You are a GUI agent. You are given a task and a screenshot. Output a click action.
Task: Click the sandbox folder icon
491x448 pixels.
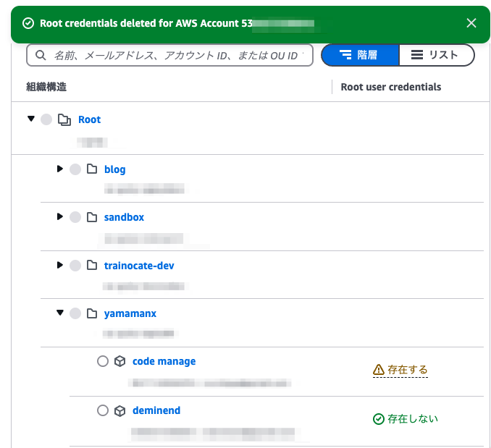[x=92, y=217]
